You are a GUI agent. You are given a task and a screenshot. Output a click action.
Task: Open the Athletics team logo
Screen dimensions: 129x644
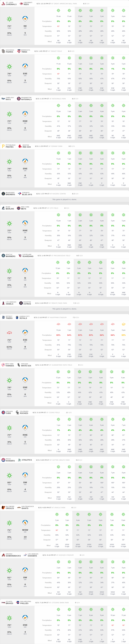(19, 460)
